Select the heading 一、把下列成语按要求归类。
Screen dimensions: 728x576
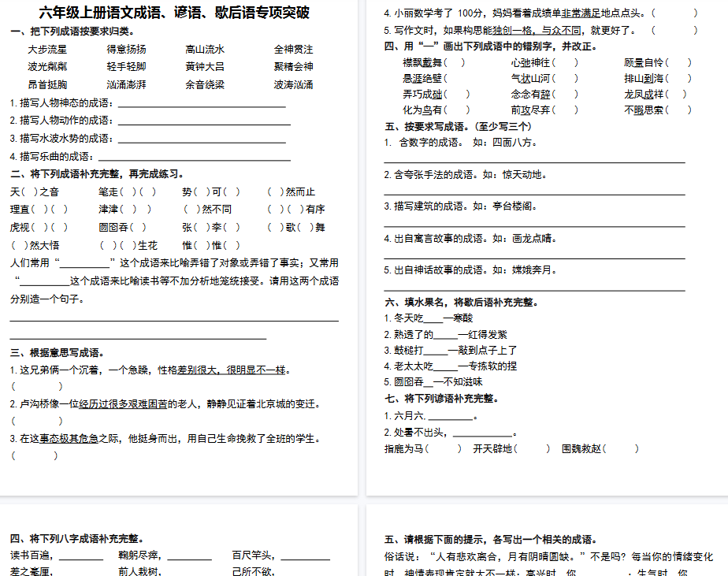tap(72, 32)
